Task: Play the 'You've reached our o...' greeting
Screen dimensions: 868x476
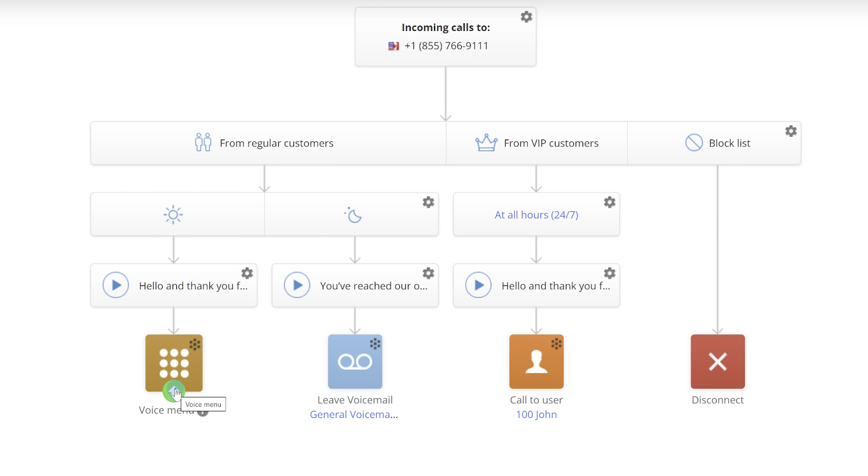Action: [297, 285]
